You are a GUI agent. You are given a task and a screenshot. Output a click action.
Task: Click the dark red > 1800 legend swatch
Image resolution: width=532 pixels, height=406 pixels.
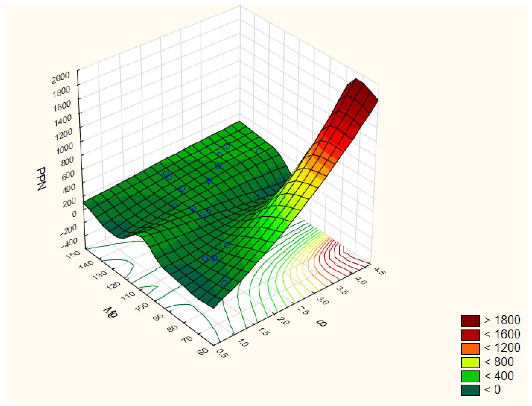[x=470, y=321]
